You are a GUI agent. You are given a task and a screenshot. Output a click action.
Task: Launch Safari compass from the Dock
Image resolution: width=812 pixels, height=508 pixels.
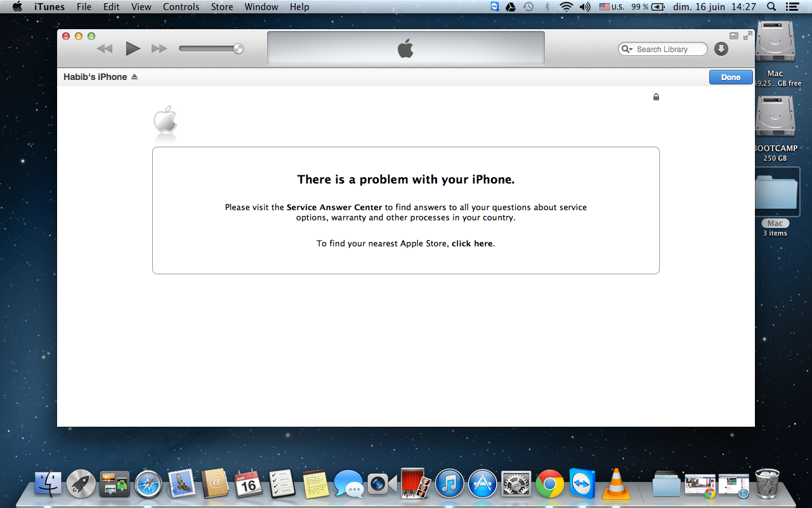tap(148, 485)
